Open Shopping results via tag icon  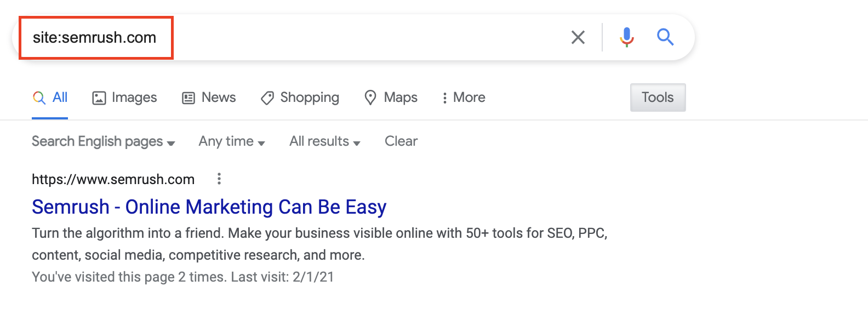click(267, 98)
